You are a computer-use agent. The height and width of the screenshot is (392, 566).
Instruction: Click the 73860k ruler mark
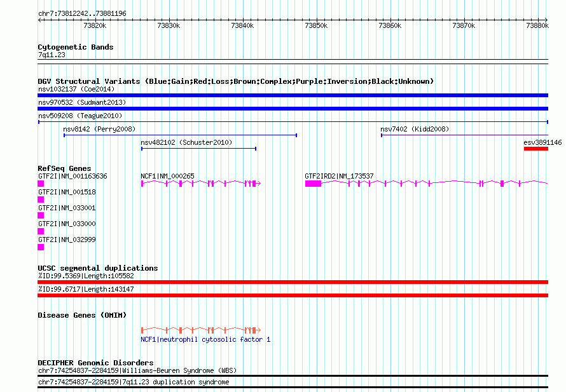pyautogui.click(x=390, y=25)
